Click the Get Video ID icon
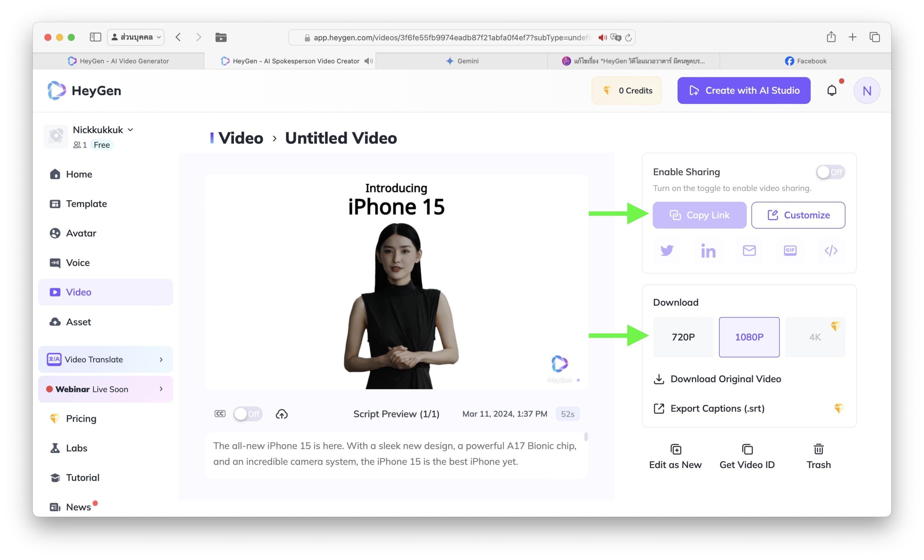This screenshot has height=560, width=924. click(747, 449)
